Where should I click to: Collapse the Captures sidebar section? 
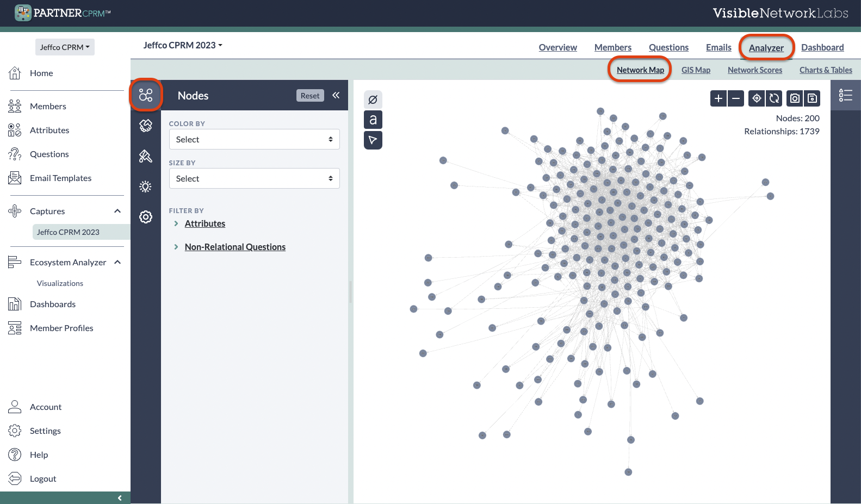click(x=117, y=211)
